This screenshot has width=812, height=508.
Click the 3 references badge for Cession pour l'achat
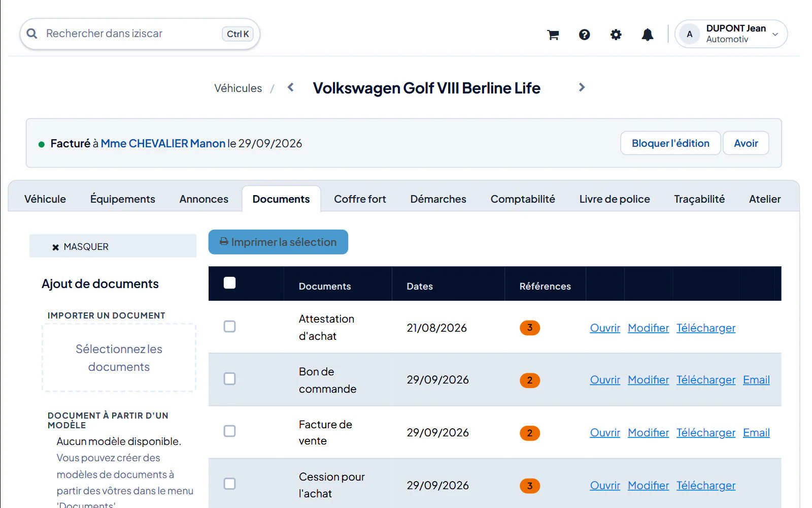click(x=530, y=486)
